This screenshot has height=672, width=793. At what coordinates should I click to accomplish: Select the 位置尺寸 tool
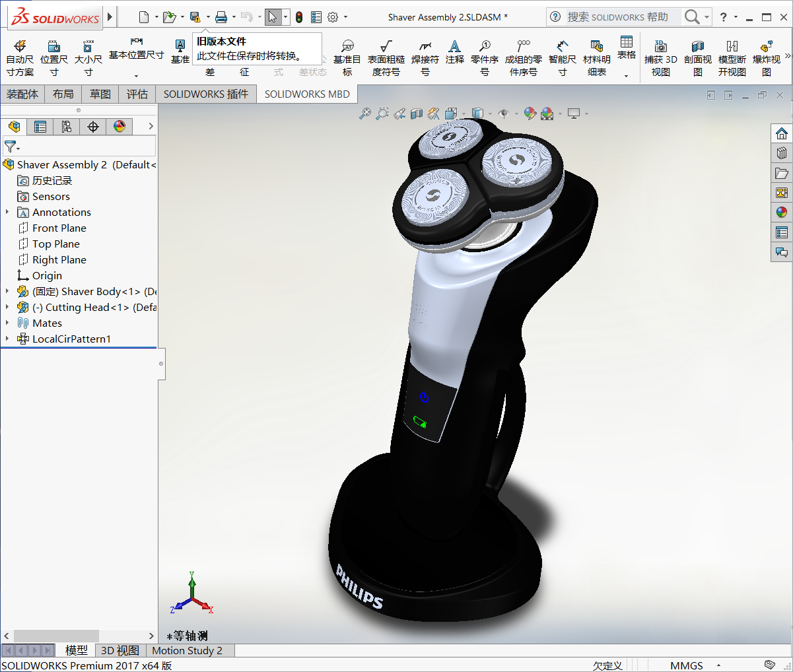[54, 58]
